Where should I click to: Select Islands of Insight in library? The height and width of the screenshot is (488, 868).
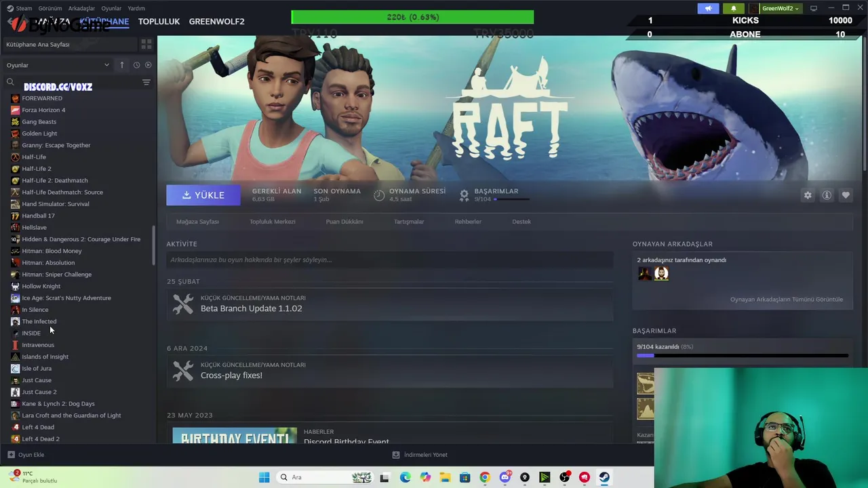click(45, 357)
